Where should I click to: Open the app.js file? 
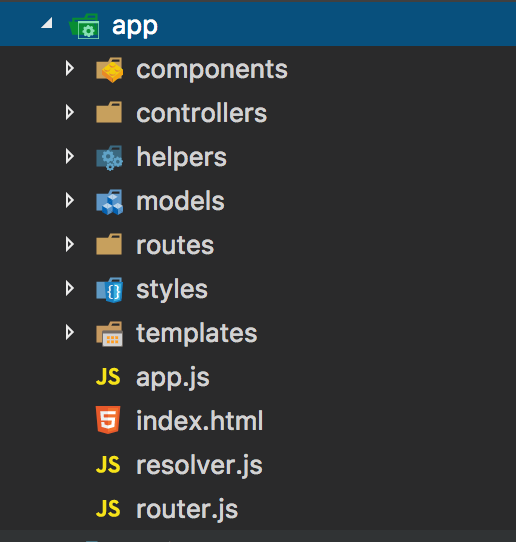click(173, 378)
